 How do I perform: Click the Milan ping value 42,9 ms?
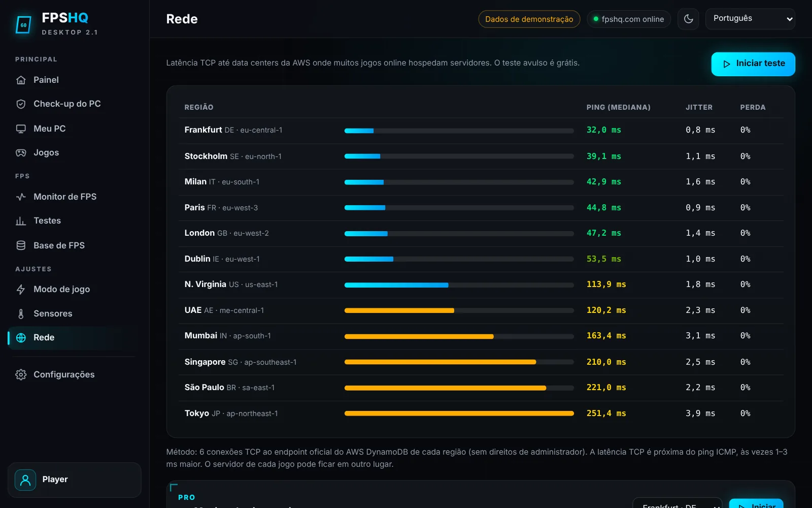pyautogui.click(x=604, y=182)
